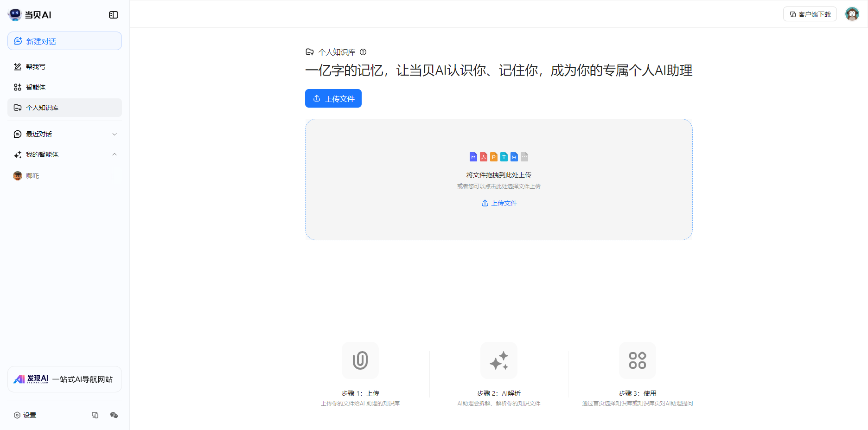Click the help question mark beside 个人知识库

pos(363,52)
